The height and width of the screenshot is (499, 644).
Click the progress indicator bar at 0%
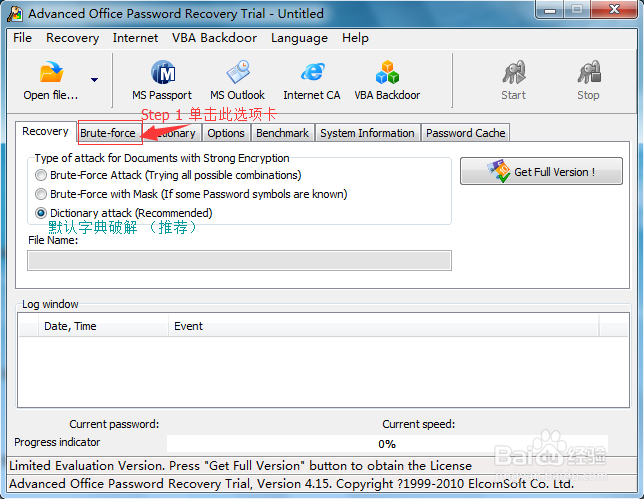[x=387, y=444]
